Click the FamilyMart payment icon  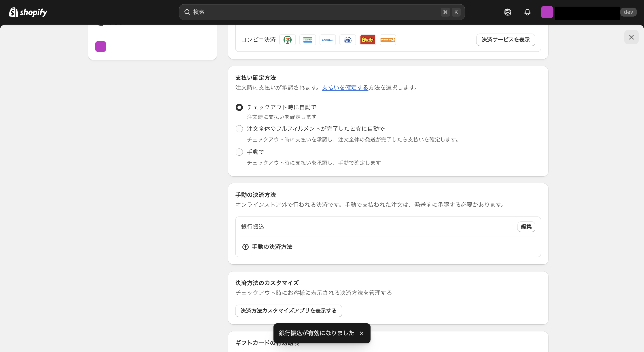(308, 40)
